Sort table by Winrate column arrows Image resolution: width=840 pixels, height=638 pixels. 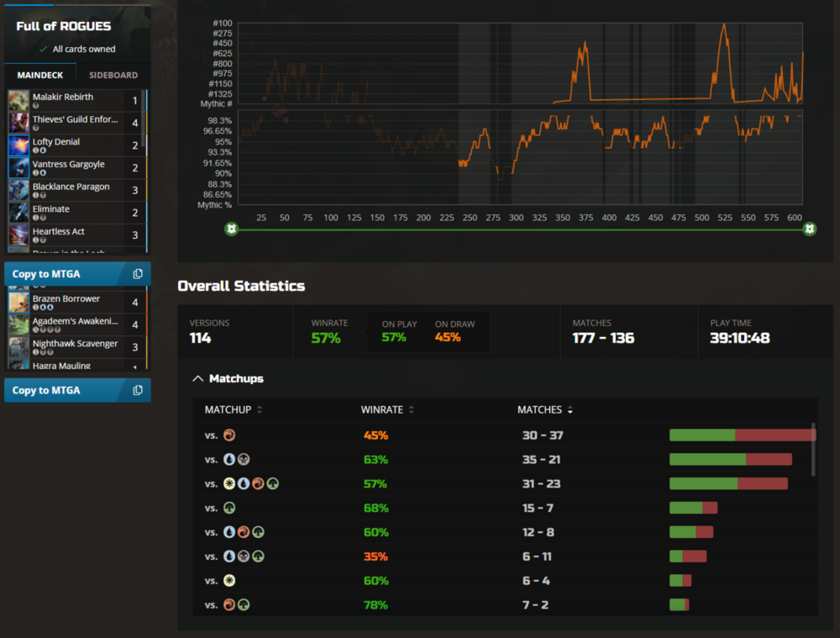point(412,410)
